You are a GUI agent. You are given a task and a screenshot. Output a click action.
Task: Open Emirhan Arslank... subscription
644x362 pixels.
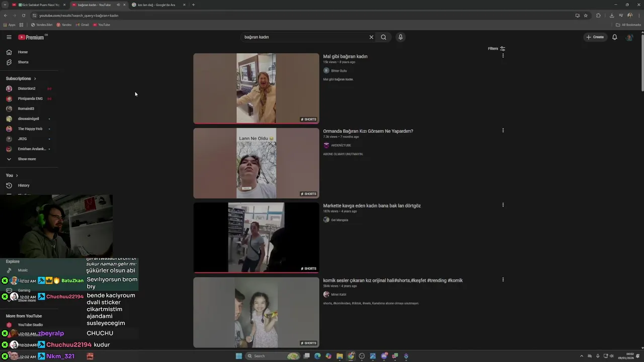point(29,149)
